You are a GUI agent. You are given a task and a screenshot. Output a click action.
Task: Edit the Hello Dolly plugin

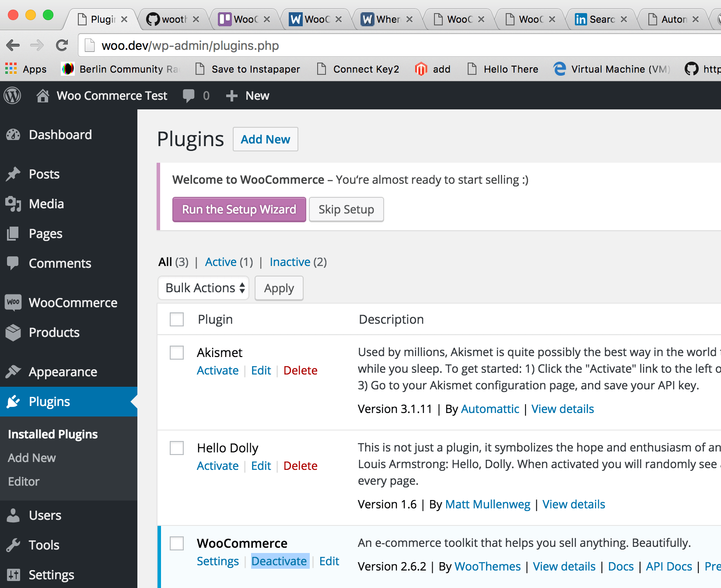click(261, 466)
